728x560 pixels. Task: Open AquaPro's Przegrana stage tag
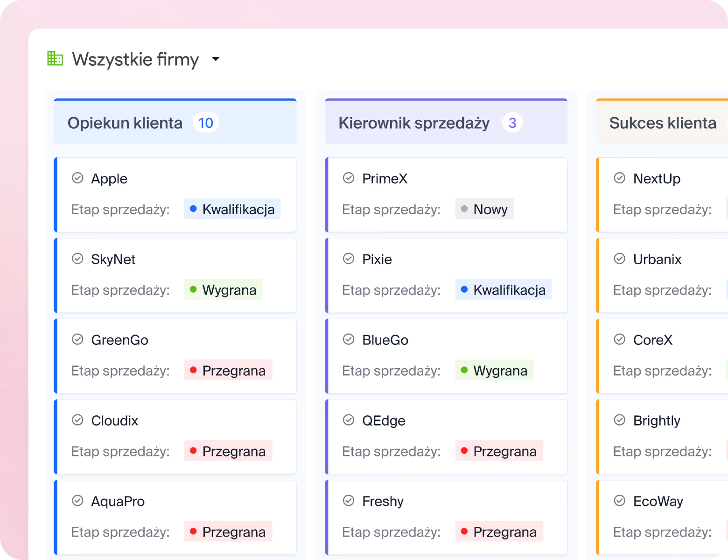tap(228, 532)
